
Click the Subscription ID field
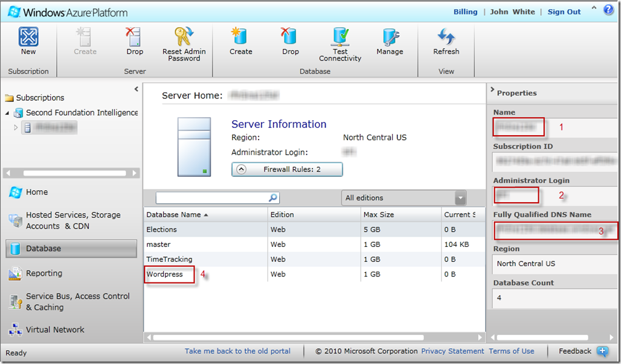555,161
